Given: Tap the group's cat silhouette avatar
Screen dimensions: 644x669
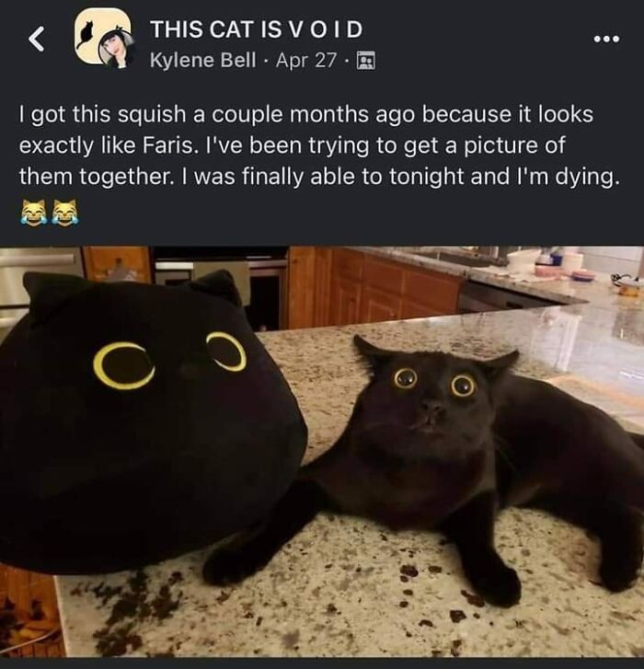Looking at the screenshot, I should 99,35.
